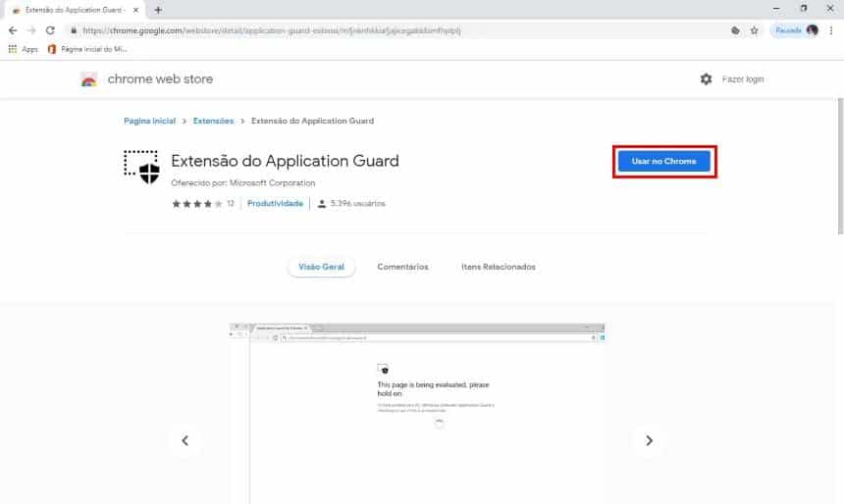The width and height of the screenshot is (844, 504).
Task: Switch to Visão Geral tab
Action: click(321, 267)
